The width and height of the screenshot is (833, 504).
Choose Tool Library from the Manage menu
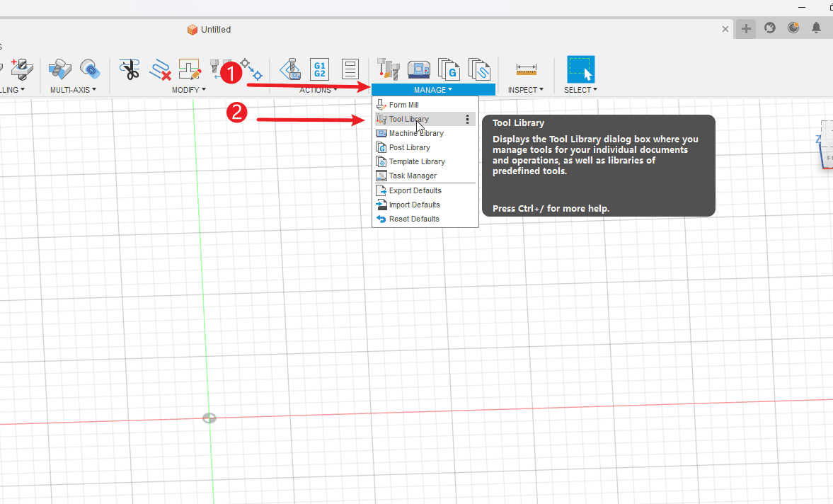409,119
